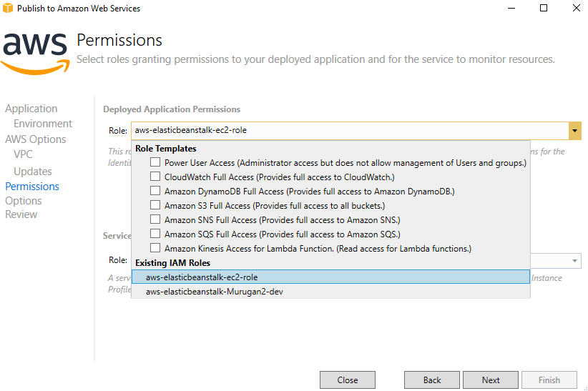Image resolution: width=588 pixels, height=391 pixels.
Task: Minimize the Publish to AWS window
Action: (511, 8)
